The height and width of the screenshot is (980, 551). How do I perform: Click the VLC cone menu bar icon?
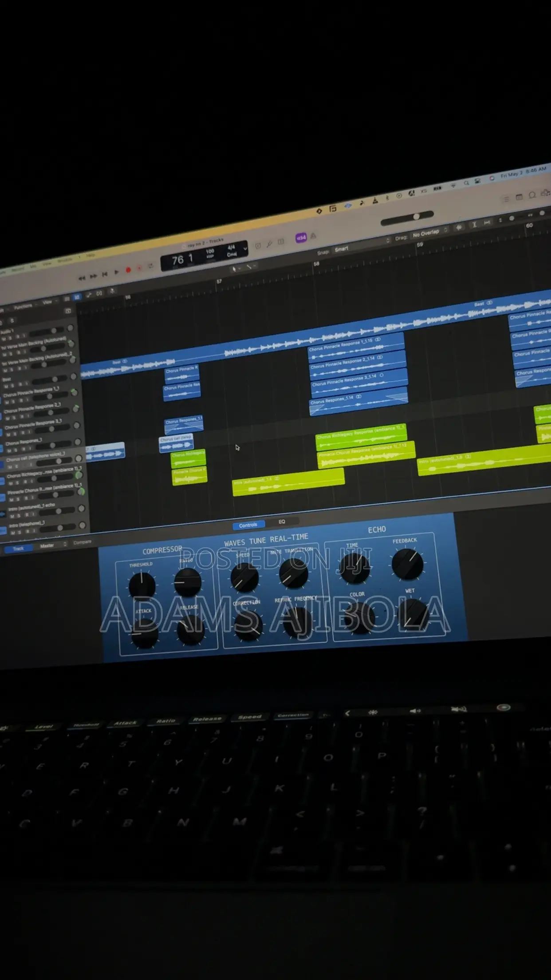[x=375, y=200]
